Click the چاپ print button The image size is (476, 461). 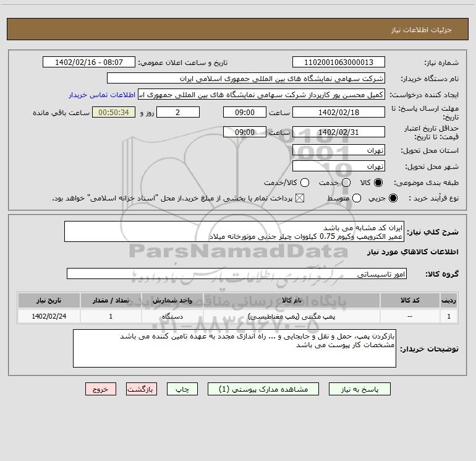[182, 389]
